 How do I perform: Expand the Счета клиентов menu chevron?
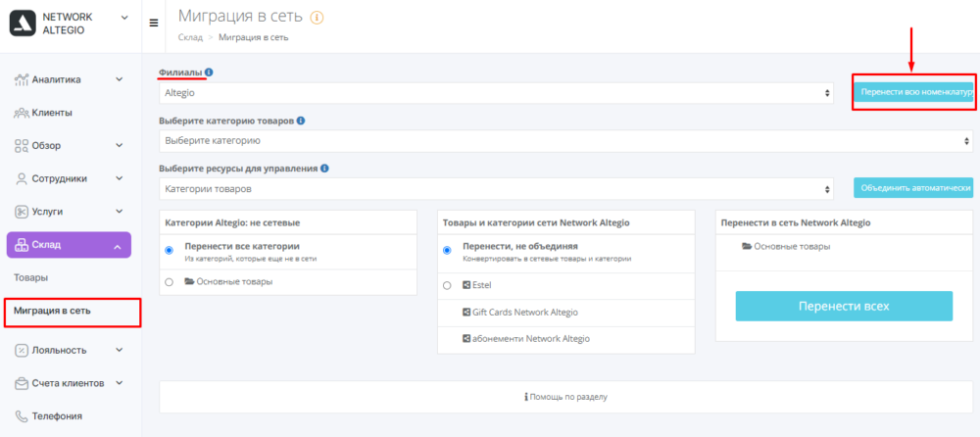pyautogui.click(x=120, y=382)
